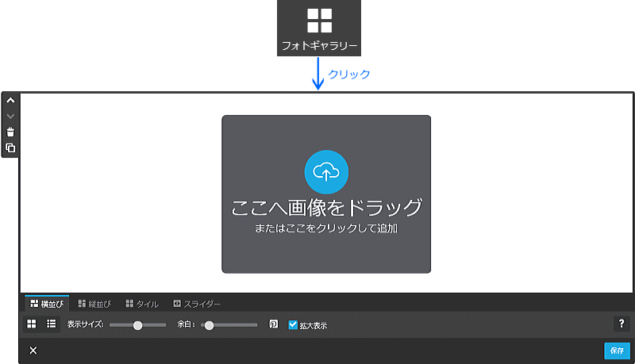Switch to タイル tab

coord(142,304)
